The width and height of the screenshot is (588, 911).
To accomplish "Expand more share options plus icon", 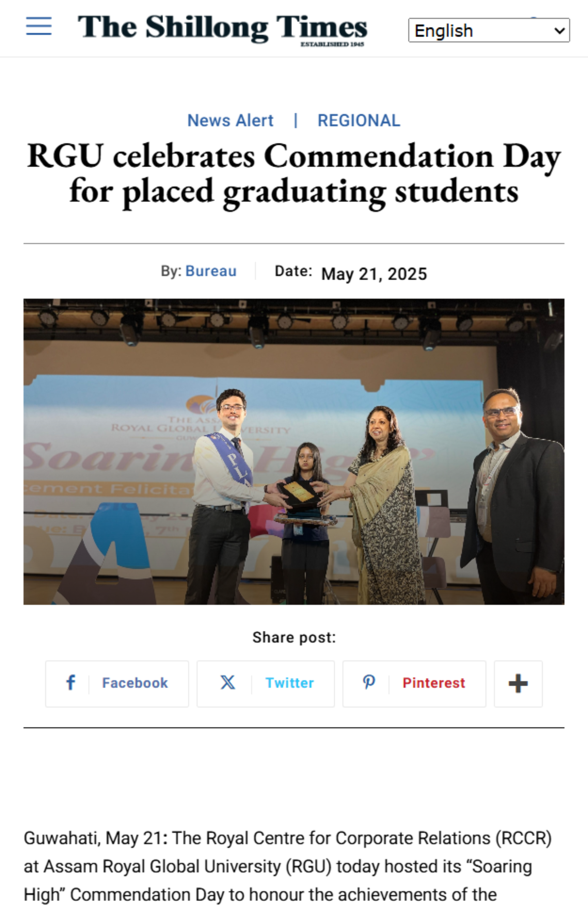I will coord(518,684).
